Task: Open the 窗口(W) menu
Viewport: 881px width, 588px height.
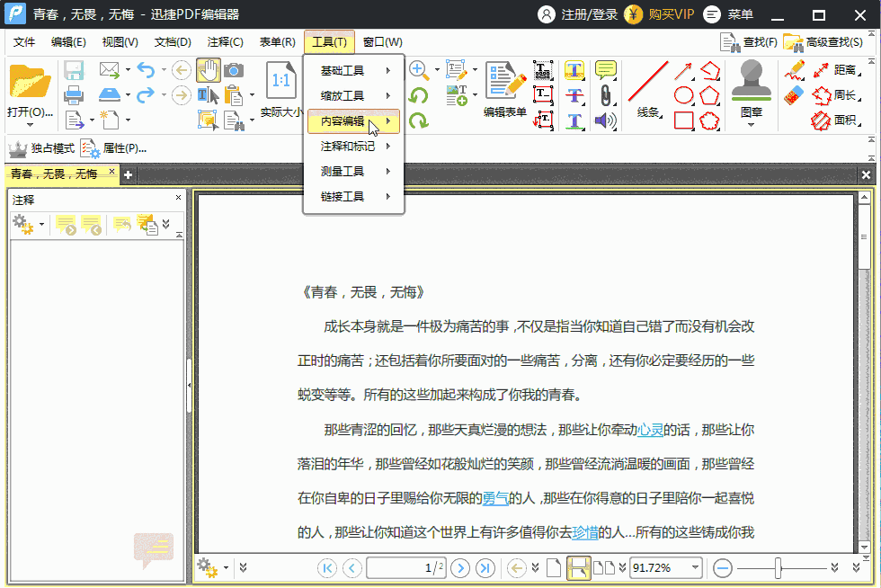Action: click(x=382, y=42)
